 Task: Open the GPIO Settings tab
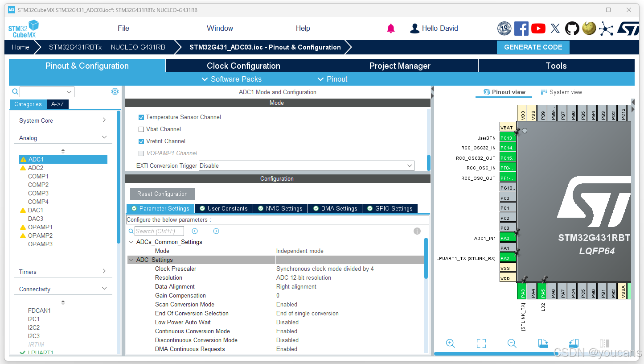point(390,208)
